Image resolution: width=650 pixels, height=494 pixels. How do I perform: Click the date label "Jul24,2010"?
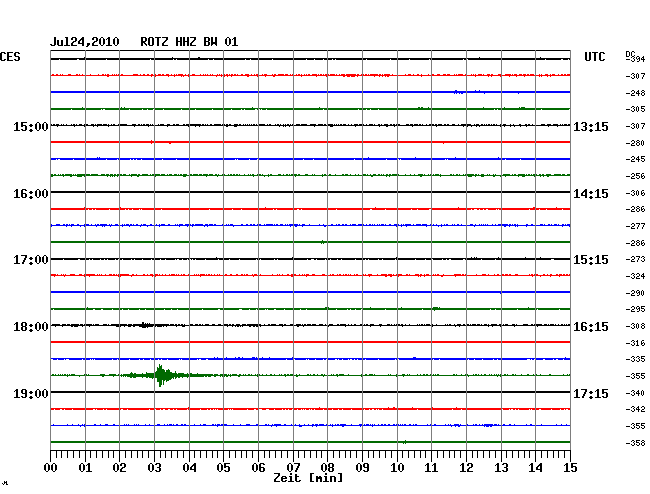coord(85,42)
